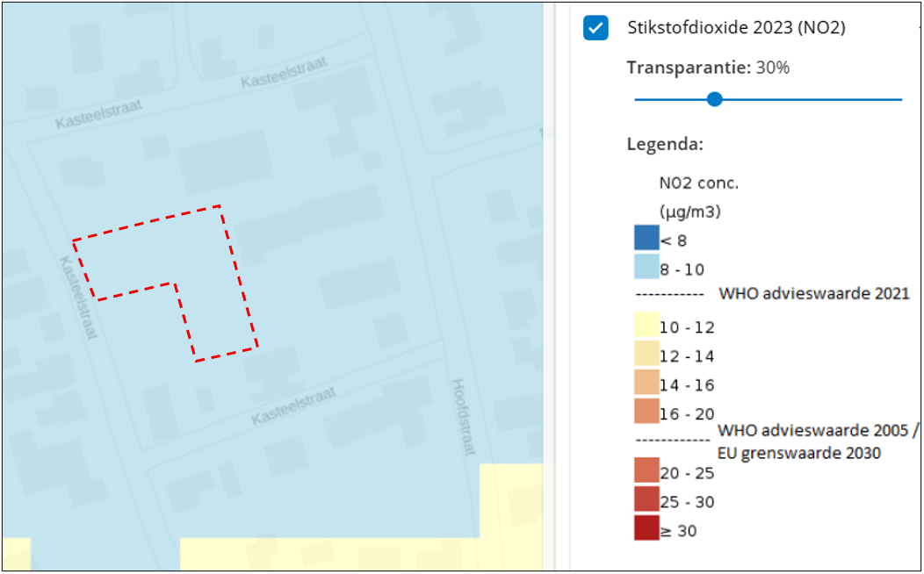Click the '(µg/m3)' unit label

690,212
